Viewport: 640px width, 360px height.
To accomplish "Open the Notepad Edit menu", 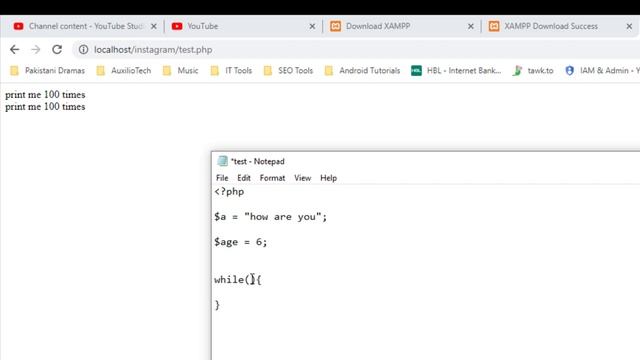I will (244, 178).
